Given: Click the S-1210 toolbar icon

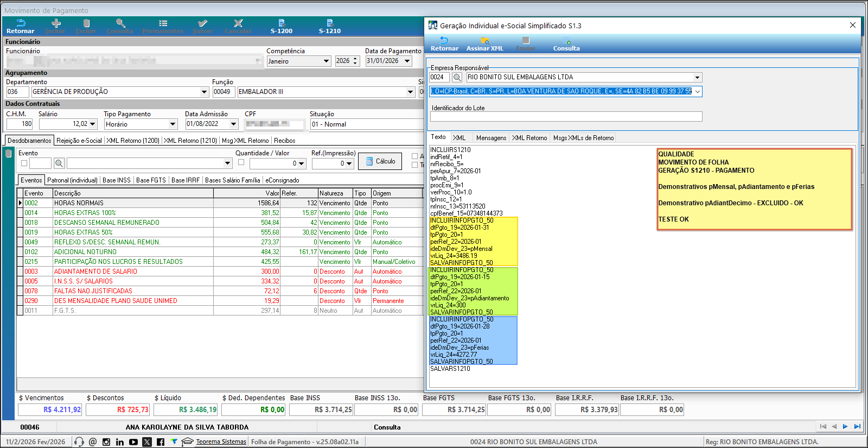Looking at the screenshot, I should [x=329, y=26].
